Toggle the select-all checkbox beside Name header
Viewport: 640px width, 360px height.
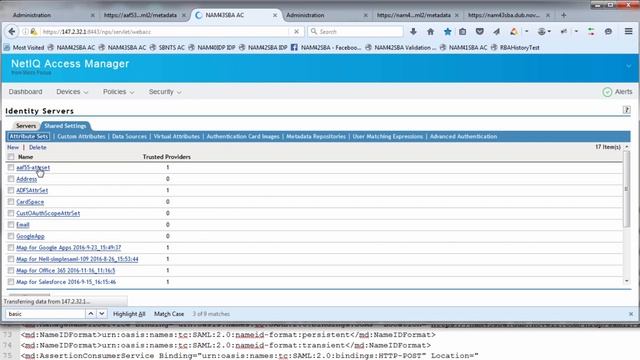coord(11,157)
